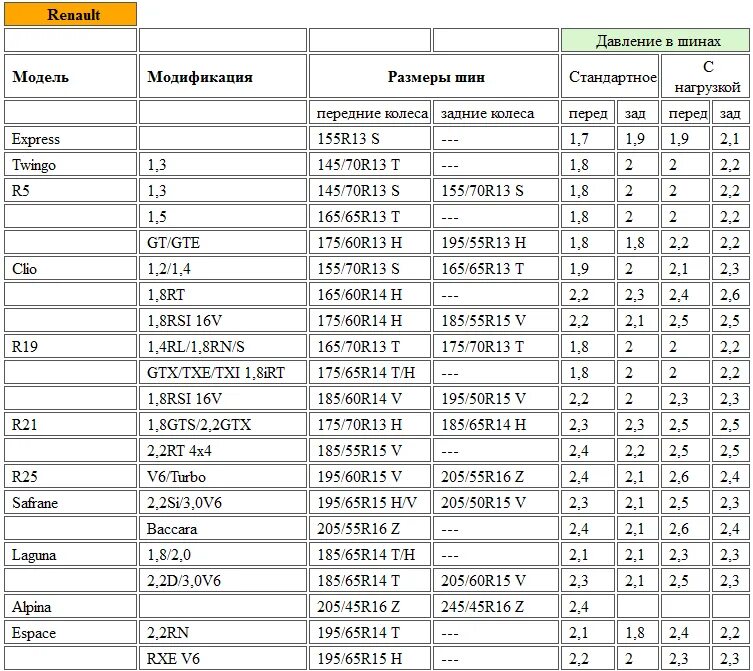Click the 165/70R13 T tire size
This screenshot has width=753, height=671.
tap(370, 346)
